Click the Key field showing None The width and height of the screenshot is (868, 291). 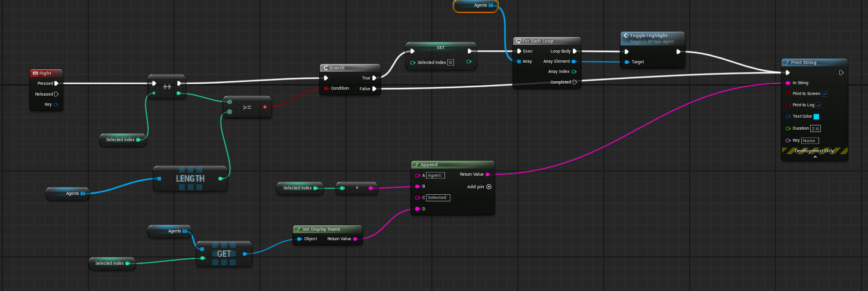[x=810, y=140]
